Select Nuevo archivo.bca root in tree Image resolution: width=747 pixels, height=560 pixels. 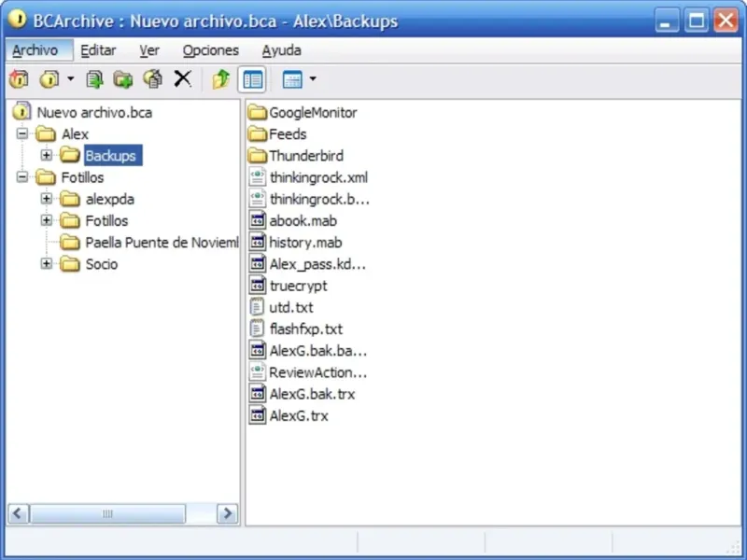[x=94, y=112]
